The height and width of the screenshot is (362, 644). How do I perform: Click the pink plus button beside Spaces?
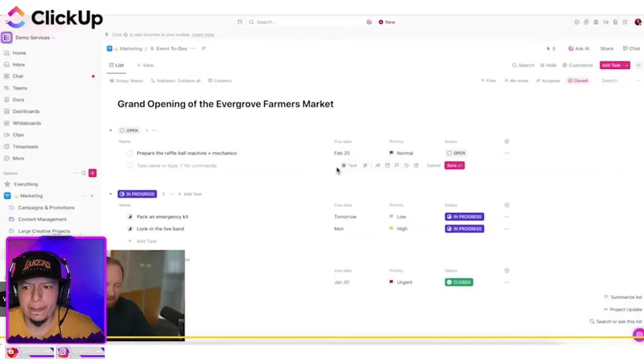coord(93,173)
